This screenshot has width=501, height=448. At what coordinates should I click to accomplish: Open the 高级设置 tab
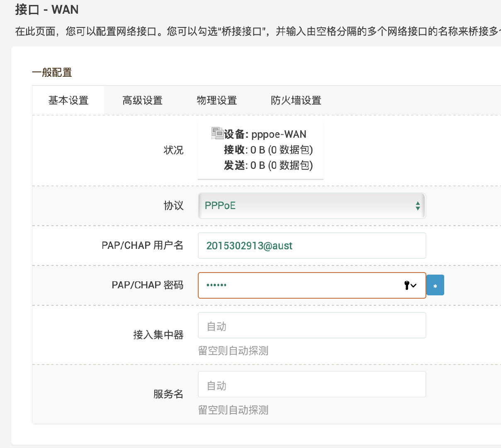pyautogui.click(x=142, y=100)
